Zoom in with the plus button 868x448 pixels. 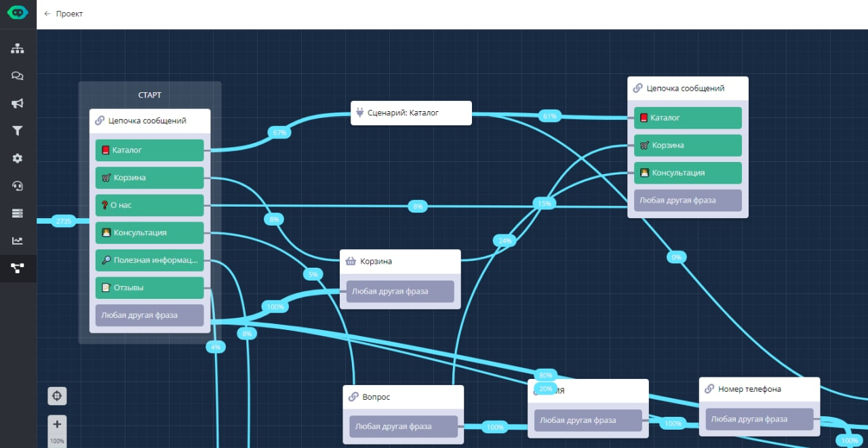coord(57,424)
